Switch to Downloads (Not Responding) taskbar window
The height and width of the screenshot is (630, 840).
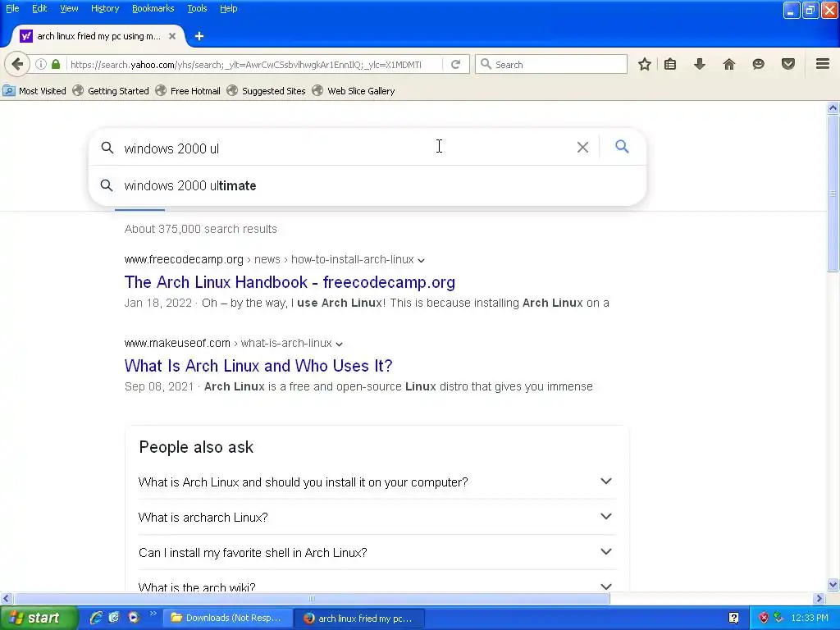click(x=227, y=619)
